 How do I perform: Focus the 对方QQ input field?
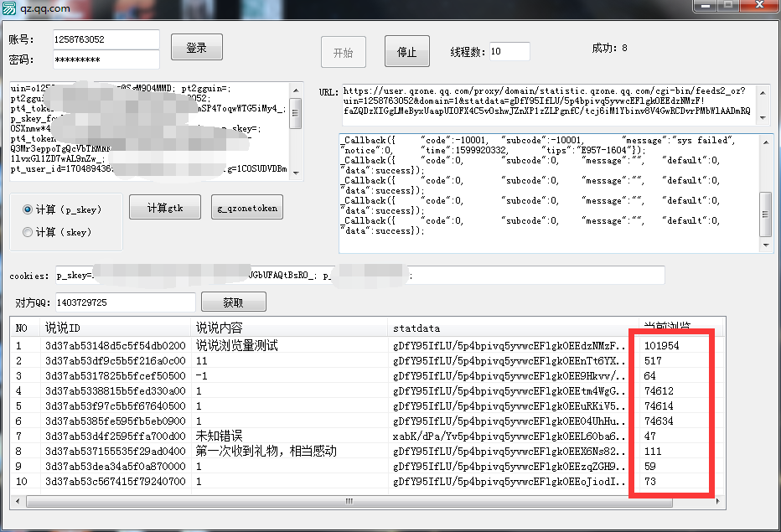[x=125, y=302]
